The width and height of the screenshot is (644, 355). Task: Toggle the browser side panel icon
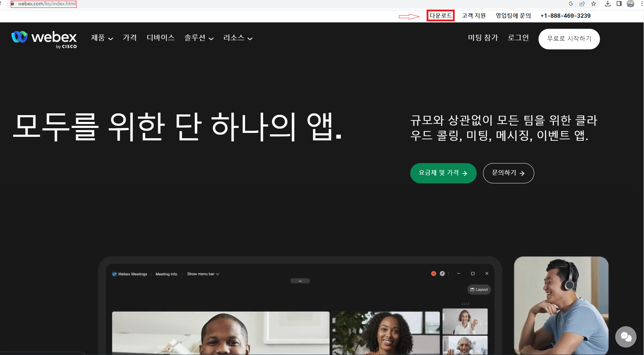pos(619,4)
